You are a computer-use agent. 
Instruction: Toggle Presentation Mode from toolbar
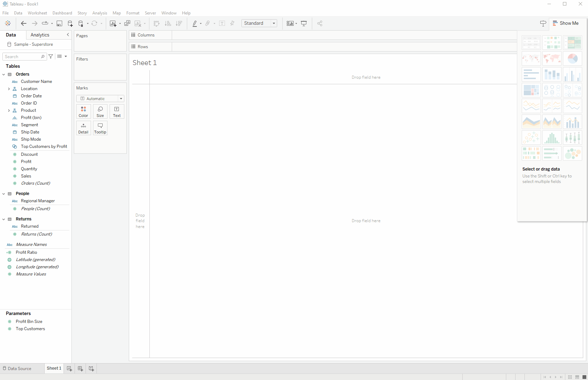coord(304,23)
